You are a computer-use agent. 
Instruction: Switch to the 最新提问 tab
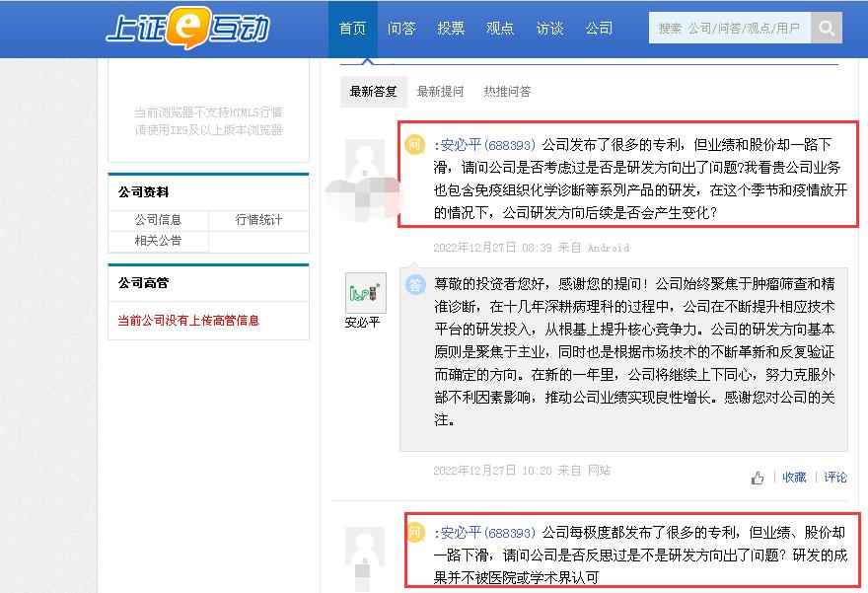click(440, 92)
